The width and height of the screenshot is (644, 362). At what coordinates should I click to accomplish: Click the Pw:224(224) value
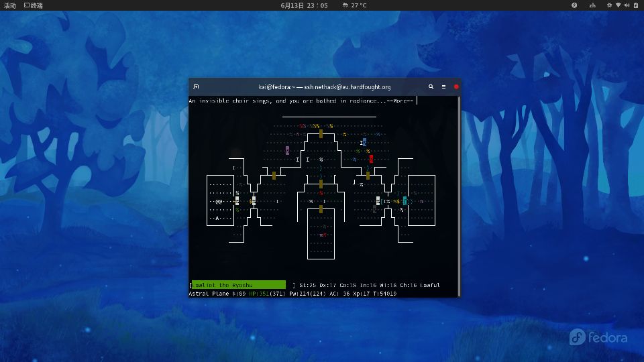click(308, 294)
